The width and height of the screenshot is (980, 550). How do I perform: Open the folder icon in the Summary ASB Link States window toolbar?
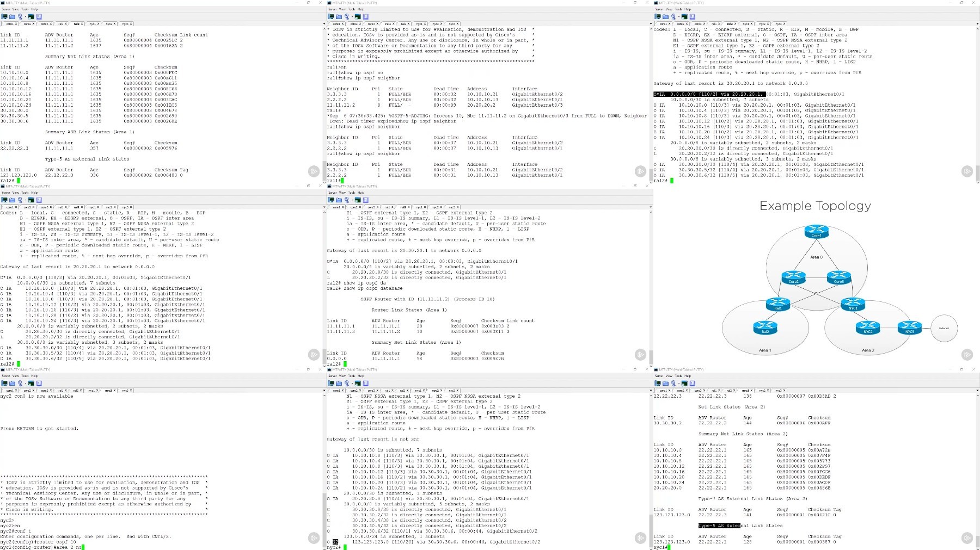pos(12,16)
